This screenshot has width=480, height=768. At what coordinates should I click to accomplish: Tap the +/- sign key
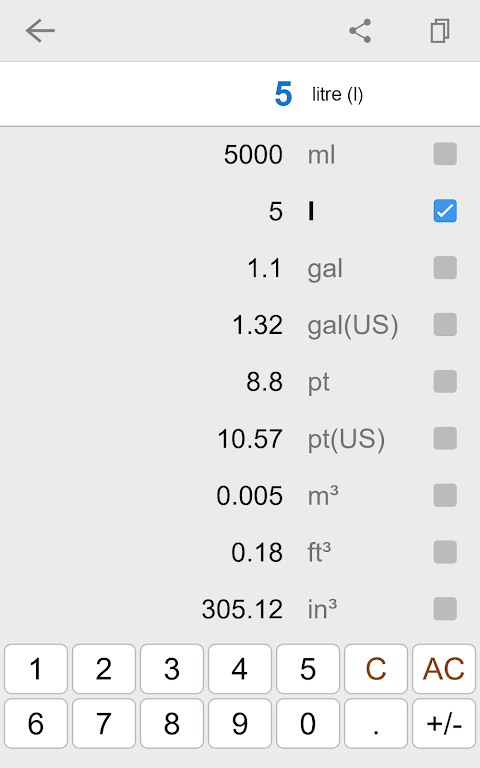(444, 723)
